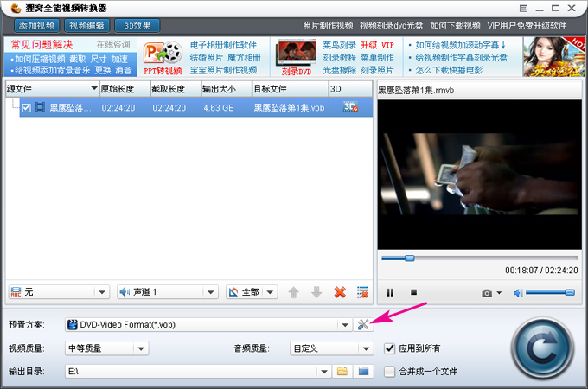
Task: Click 3D效果 button
Action: click(x=137, y=25)
